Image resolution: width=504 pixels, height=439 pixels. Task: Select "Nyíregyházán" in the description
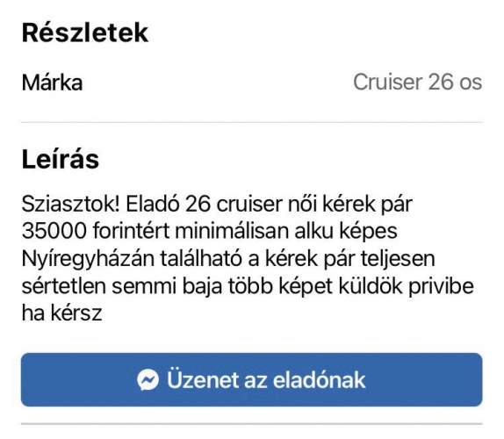pyautogui.click(x=88, y=259)
